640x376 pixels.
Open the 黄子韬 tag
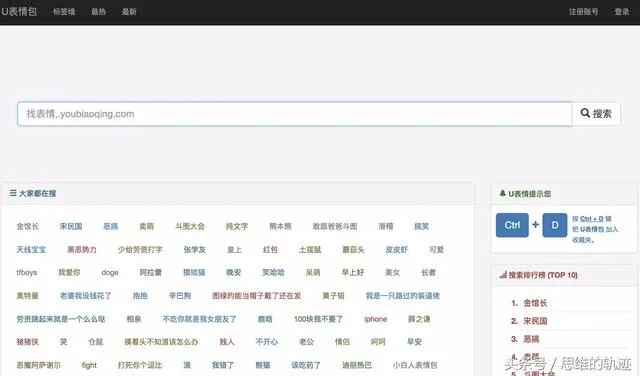(333, 296)
